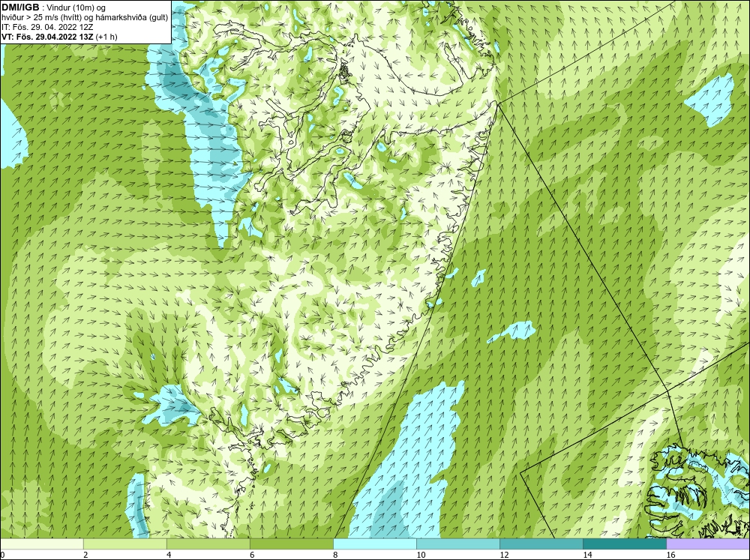Click the 6–8 m/s dark green legend swatch

pos(291,544)
